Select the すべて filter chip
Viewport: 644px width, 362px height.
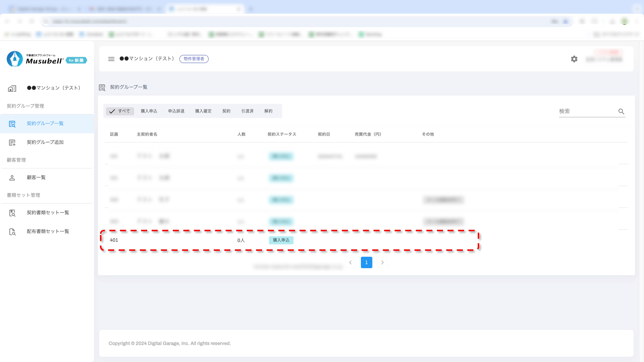pyautogui.click(x=120, y=111)
